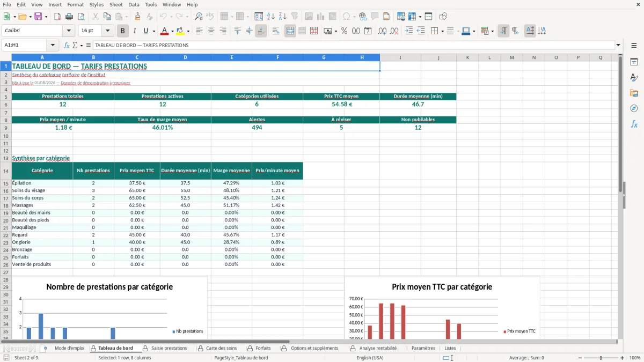Save the document with the Save icon
The image size is (644, 362).
pos(38,17)
